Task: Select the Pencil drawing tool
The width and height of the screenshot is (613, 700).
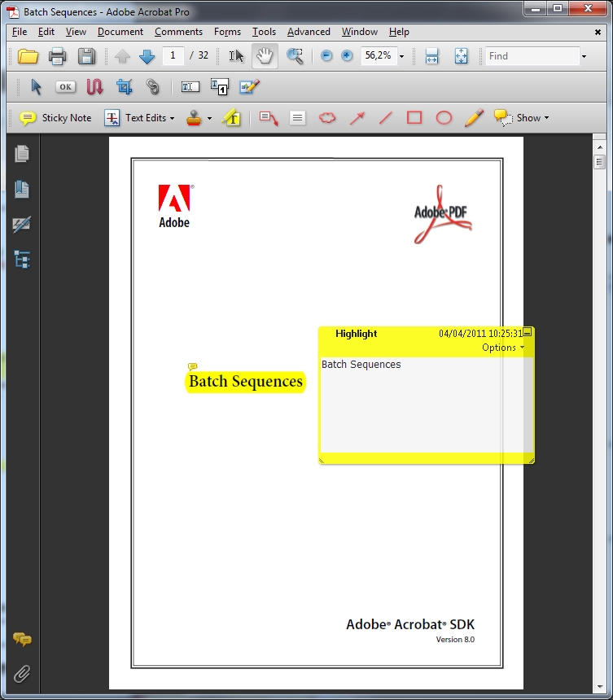Action: [x=474, y=118]
